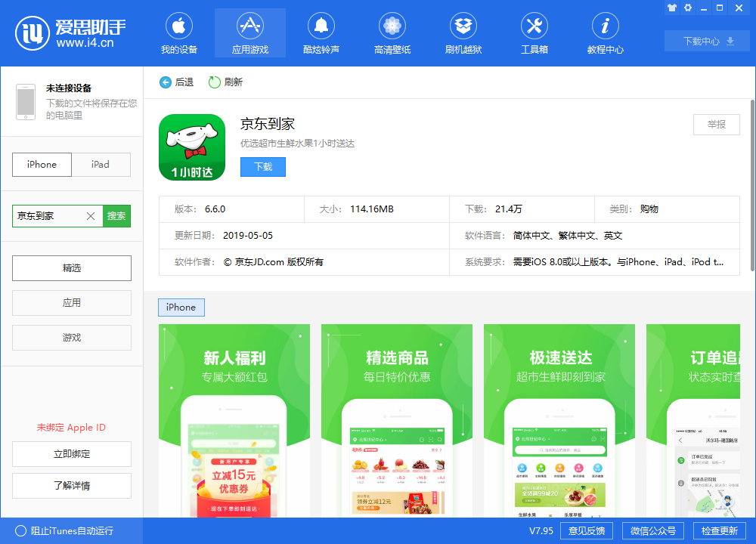Download 京东到家 with the 下载 button
This screenshot has width=756, height=544.
pos(262,166)
